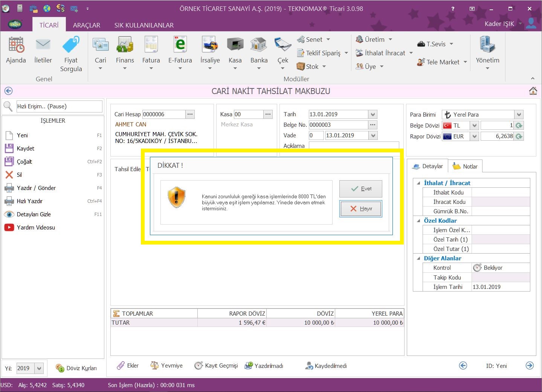Select the Notlar tab
Screen dimensions: 542x392
click(x=465, y=166)
